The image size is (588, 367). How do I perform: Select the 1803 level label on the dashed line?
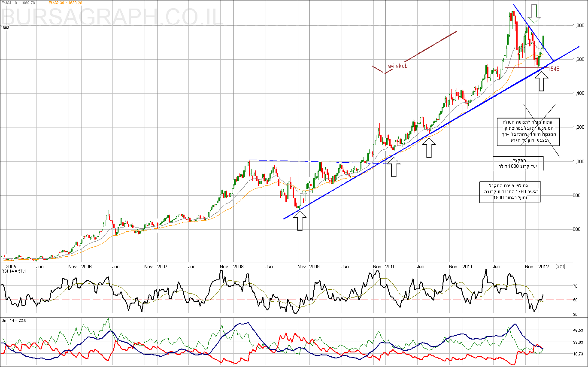pyautogui.click(x=5, y=28)
